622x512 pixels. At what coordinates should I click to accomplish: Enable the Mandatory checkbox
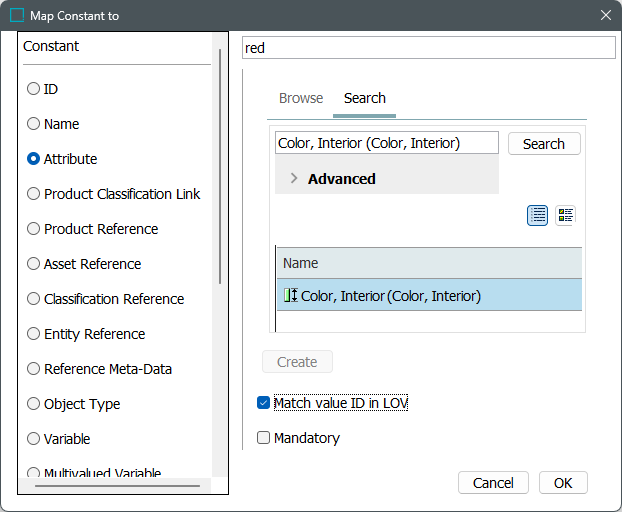click(263, 437)
